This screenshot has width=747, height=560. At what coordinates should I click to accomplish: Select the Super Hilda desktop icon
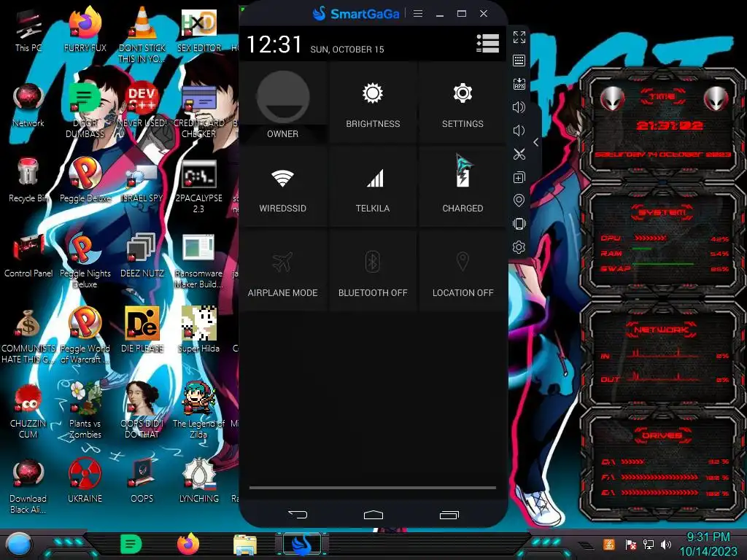coord(199,330)
